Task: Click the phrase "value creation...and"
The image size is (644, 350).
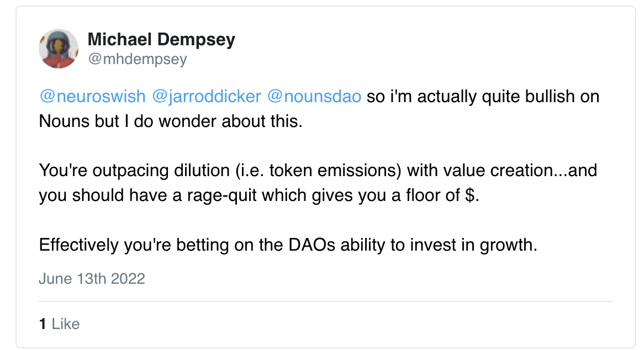Action: click(502, 171)
